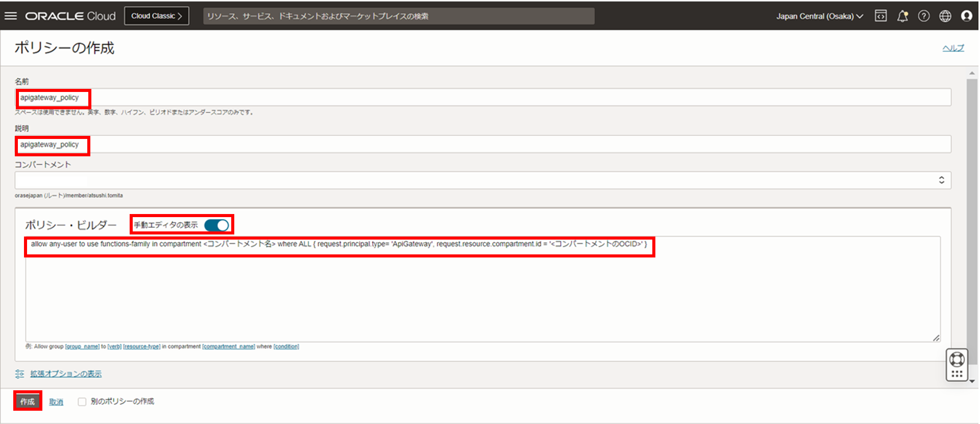Focus the resource search bar
The height and width of the screenshot is (424, 980).
click(x=399, y=16)
